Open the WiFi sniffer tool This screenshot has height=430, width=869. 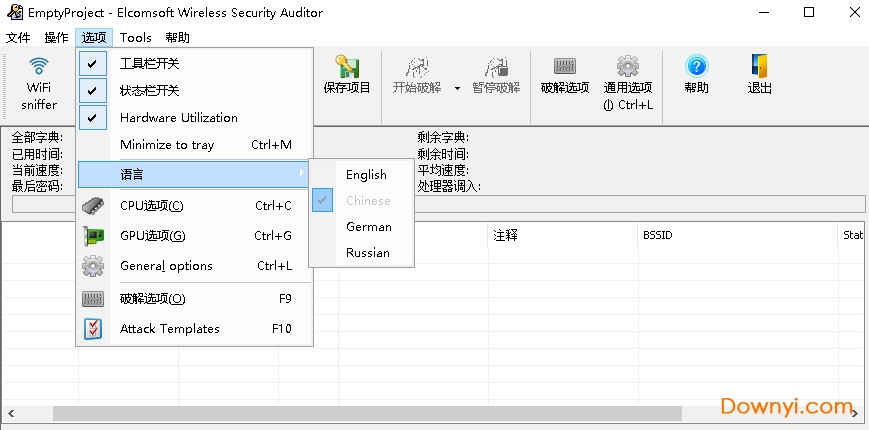click(39, 83)
